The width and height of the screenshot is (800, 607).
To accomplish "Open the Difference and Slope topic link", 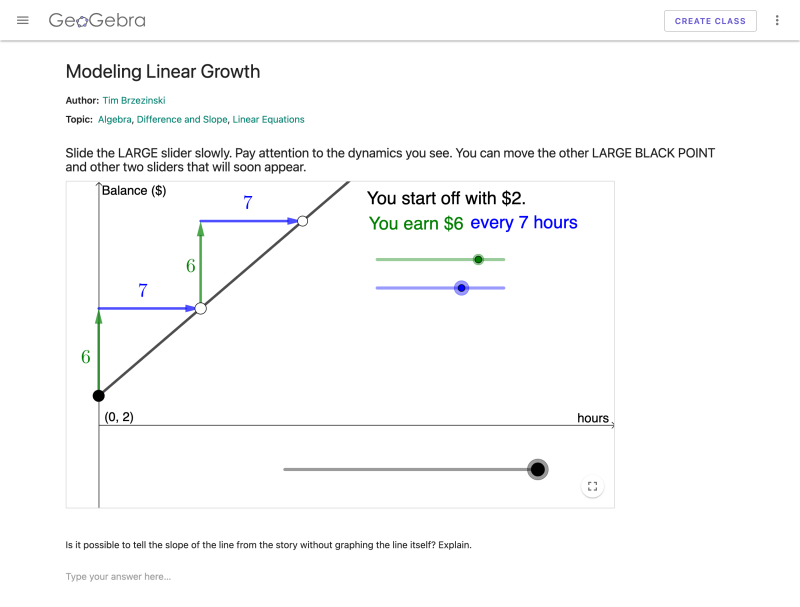I will pyautogui.click(x=182, y=118).
